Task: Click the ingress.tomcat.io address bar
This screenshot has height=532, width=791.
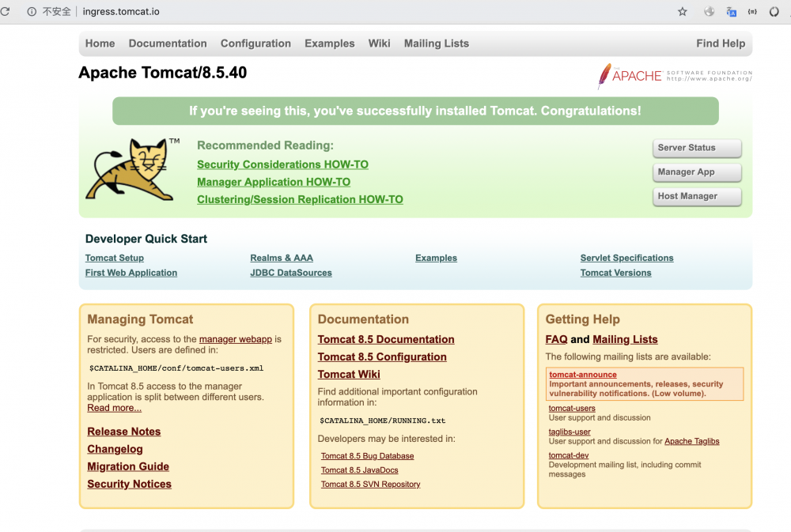Action: (x=121, y=12)
